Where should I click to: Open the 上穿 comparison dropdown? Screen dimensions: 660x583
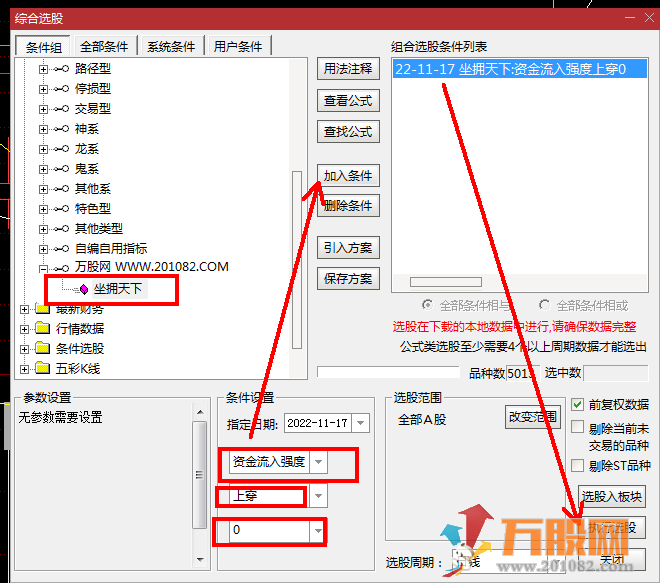319,496
